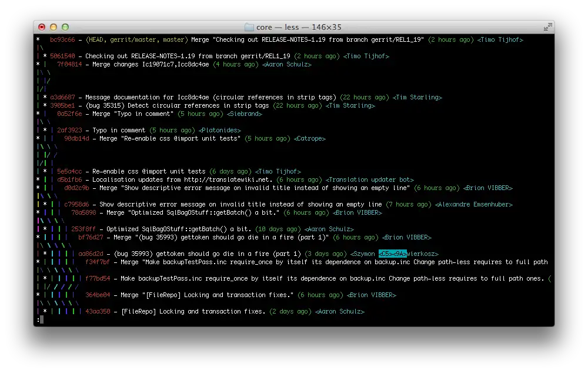Select commit hash 7f04814
This screenshot has height=373, width=588.
(69, 65)
